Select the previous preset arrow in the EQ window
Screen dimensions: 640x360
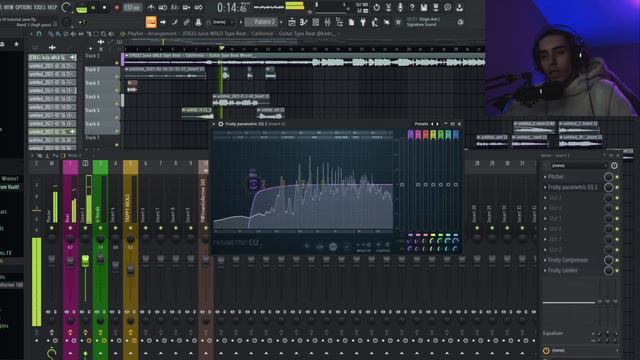(x=433, y=124)
